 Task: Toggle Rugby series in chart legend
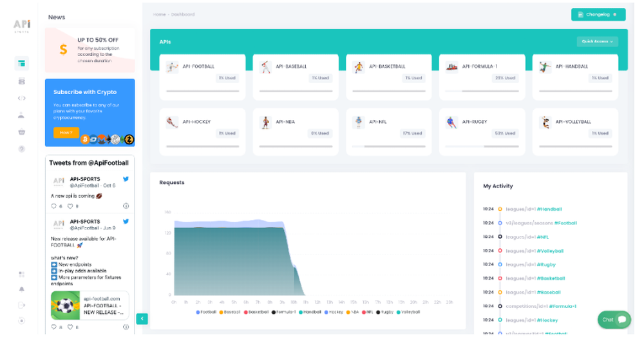pyautogui.click(x=385, y=312)
